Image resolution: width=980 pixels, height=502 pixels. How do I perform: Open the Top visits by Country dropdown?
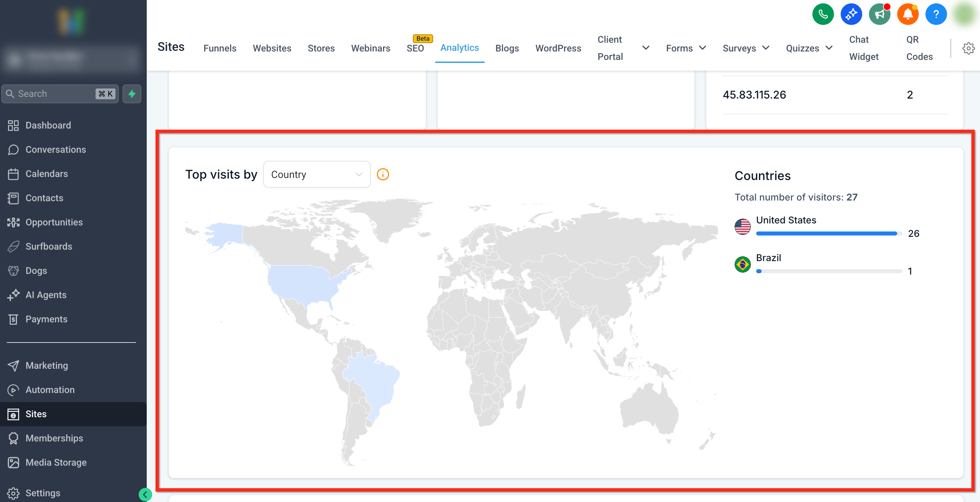click(317, 175)
